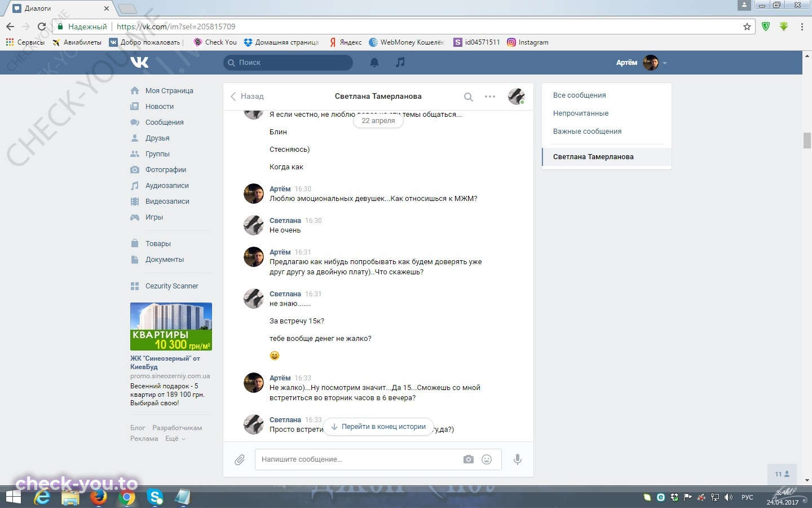Viewport: 812px width, 508px height.
Task: Expand the Ещё footer menu
Action: click(x=175, y=439)
